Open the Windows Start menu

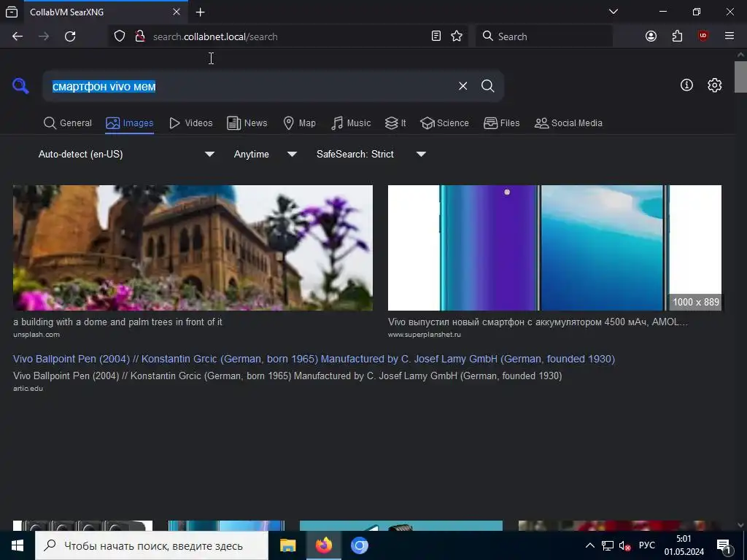click(x=18, y=545)
